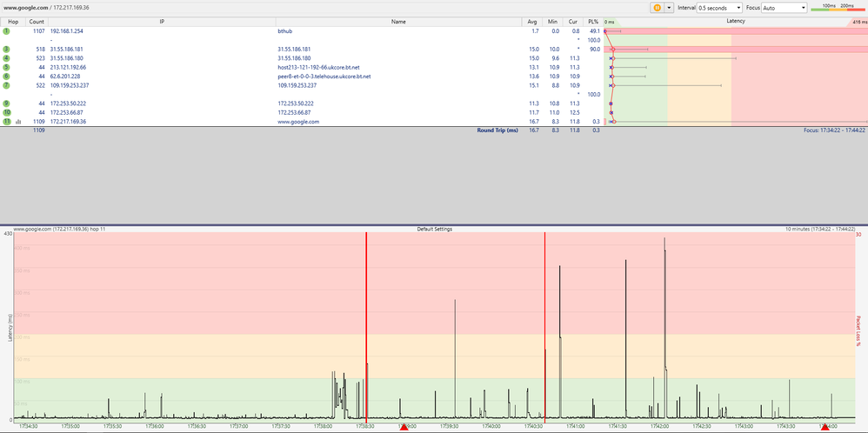Viewport: 868px width, 433px height.
Task: Click the Count column header
Action: (37, 21)
